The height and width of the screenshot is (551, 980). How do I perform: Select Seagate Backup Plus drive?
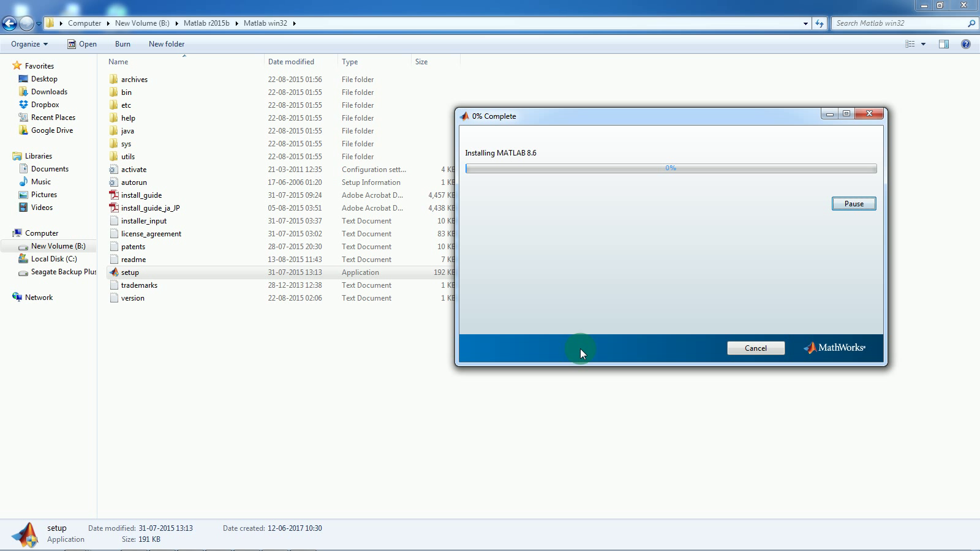[58, 272]
